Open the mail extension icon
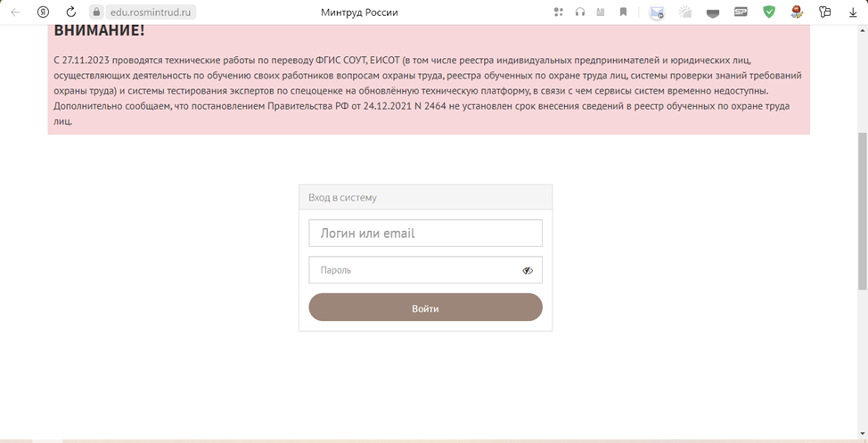The image size is (868, 443). click(657, 12)
